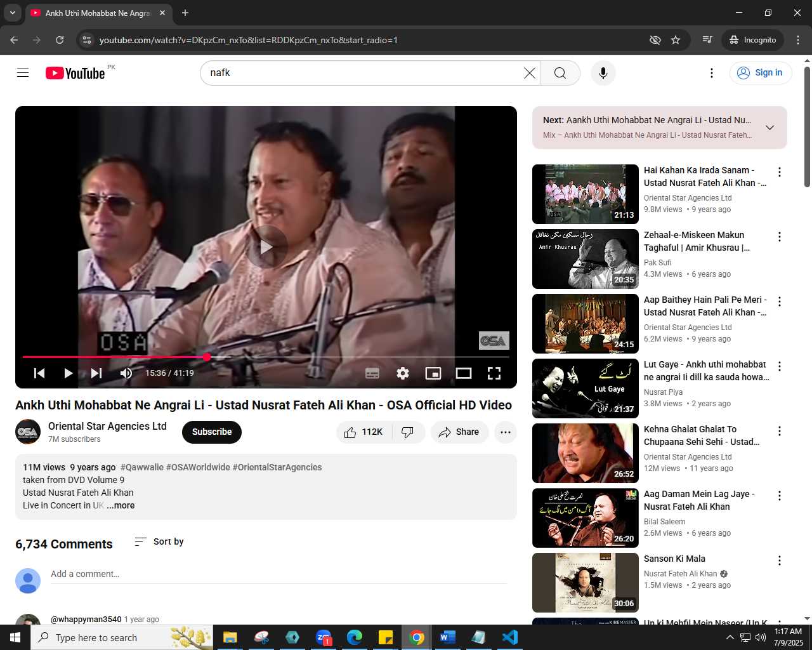Open the Sort by comments menu
Screen dimensions: 812x650
coord(159,541)
